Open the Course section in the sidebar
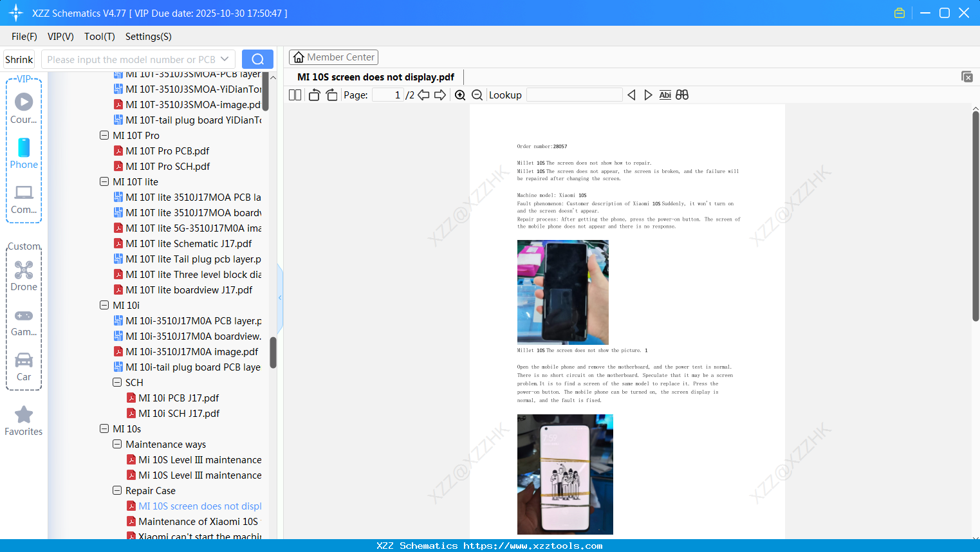The image size is (980, 552). pyautogui.click(x=24, y=109)
